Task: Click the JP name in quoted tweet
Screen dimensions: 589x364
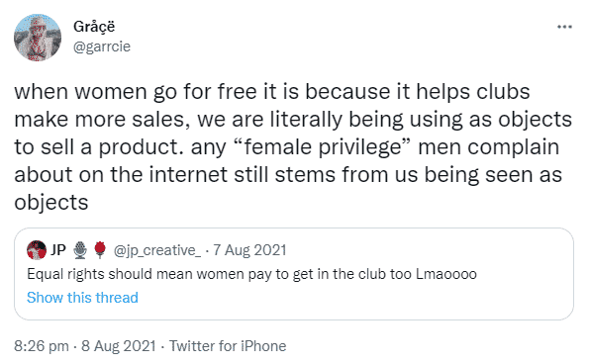Action: [58, 250]
